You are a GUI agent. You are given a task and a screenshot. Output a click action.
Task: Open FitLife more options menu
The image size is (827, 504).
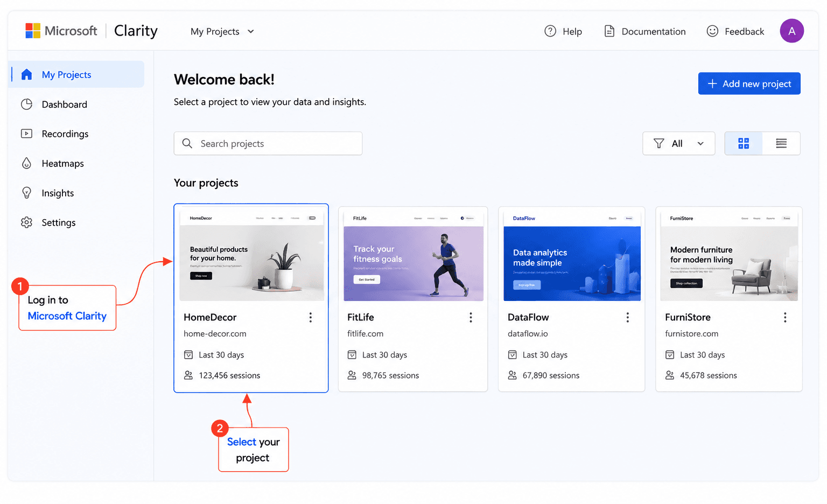coord(471,317)
